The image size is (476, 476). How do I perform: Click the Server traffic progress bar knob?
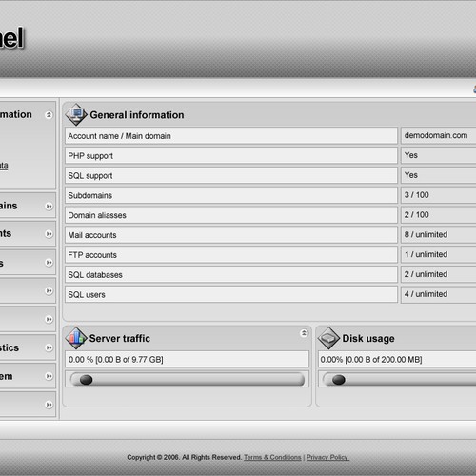click(x=86, y=380)
